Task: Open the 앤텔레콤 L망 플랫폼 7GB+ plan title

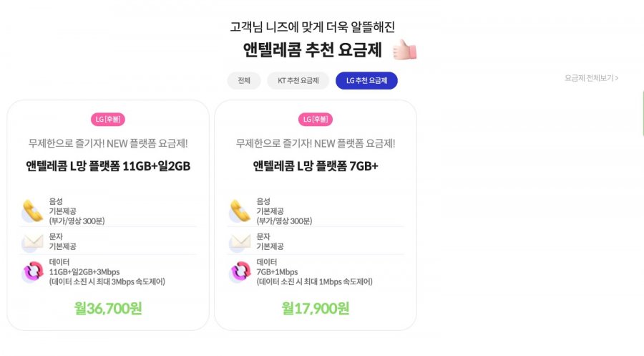Action: pos(316,166)
